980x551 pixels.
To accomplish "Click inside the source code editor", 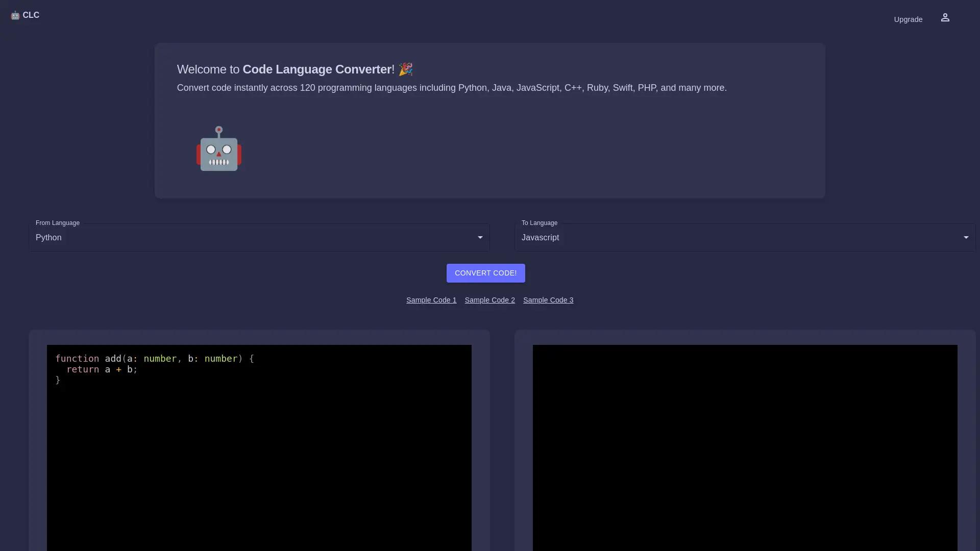I will pyautogui.click(x=259, y=449).
